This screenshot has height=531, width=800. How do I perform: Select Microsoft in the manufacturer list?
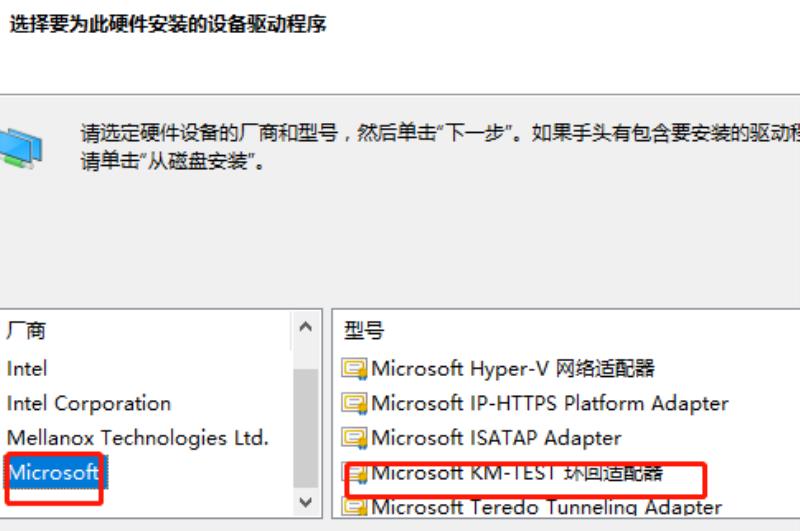point(54,472)
